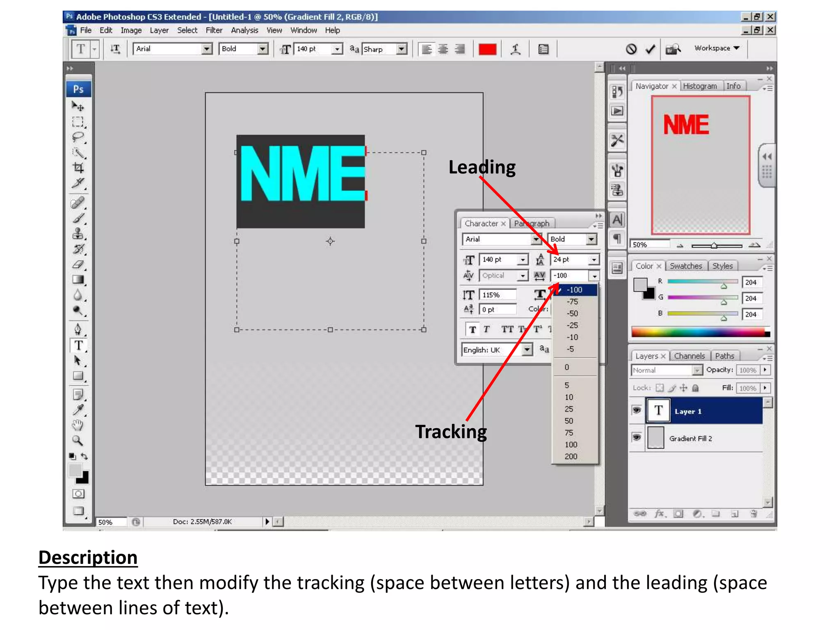Select the Healing Brush tool
Viewport: 840px width, 630px height.
coord(78,203)
